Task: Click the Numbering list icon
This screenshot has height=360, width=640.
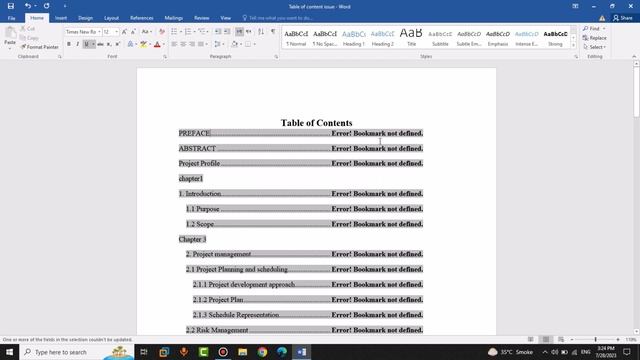Action: pos(188,32)
